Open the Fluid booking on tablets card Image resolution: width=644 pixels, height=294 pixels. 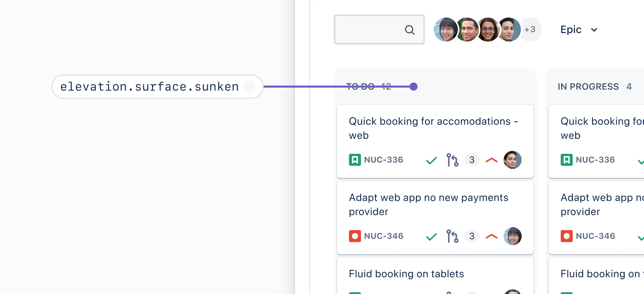[406, 274]
